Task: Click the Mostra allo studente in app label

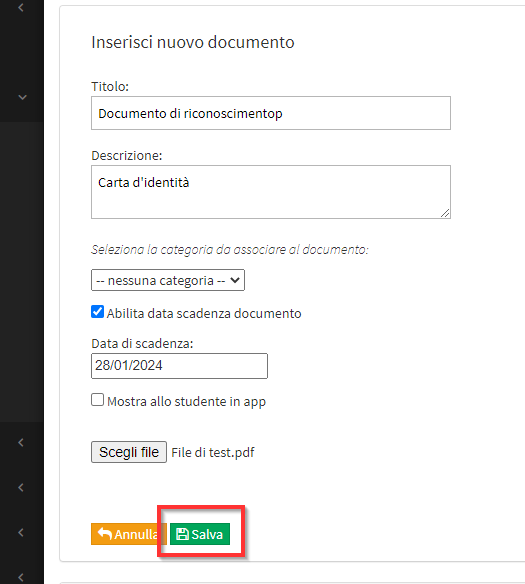Action: click(187, 402)
